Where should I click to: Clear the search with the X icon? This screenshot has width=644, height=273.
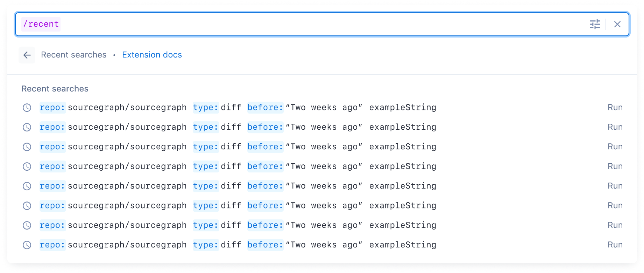point(617,24)
